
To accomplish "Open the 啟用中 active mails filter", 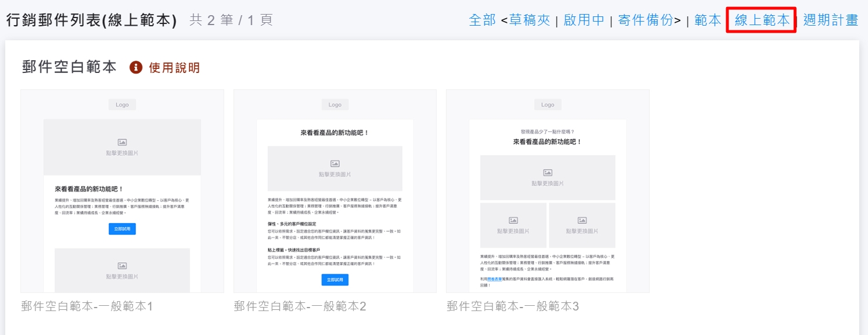I will click(x=584, y=20).
